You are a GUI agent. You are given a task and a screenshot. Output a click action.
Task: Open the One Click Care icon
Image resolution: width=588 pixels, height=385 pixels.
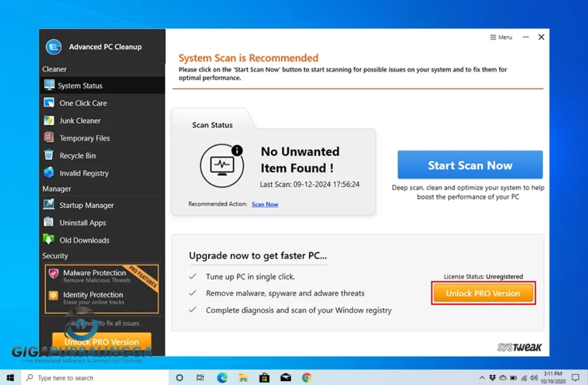(49, 102)
